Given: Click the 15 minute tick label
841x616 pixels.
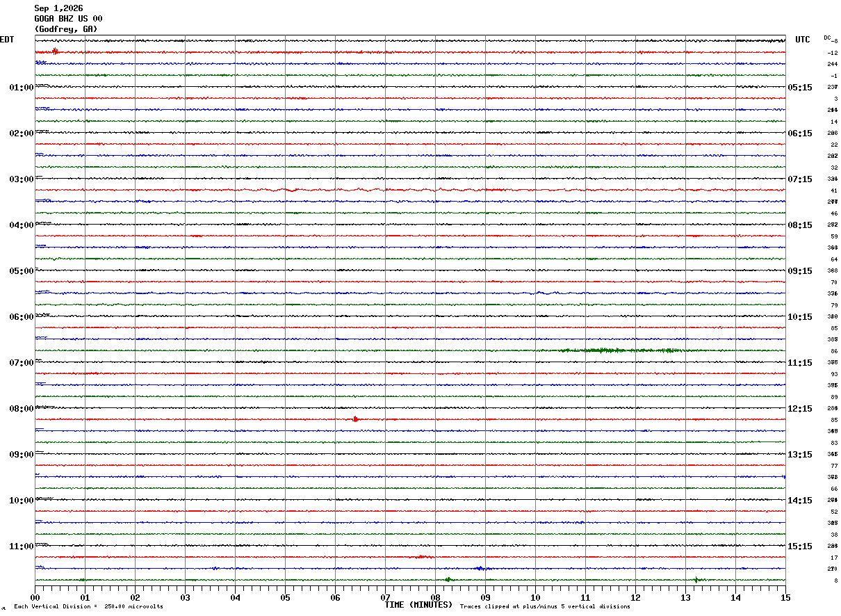Looking at the screenshot, I should [x=785, y=597].
